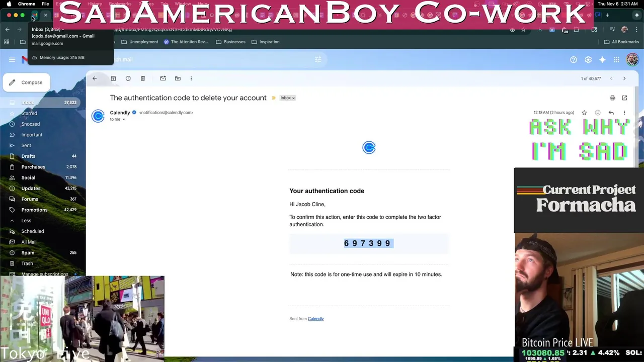Collapse sidebar with Less
This screenshot has height=362, width=644.
pyautogui.click(x=40, y=221)
